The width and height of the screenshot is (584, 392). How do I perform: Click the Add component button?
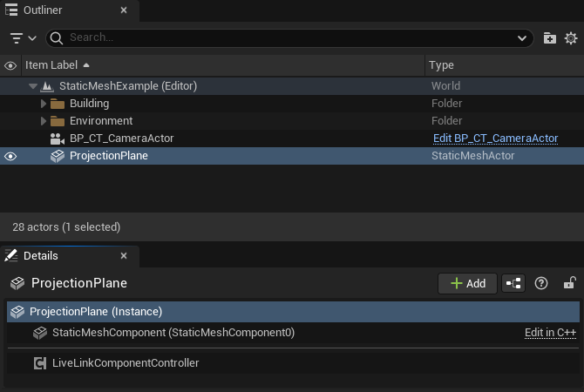tap(467, 283)
